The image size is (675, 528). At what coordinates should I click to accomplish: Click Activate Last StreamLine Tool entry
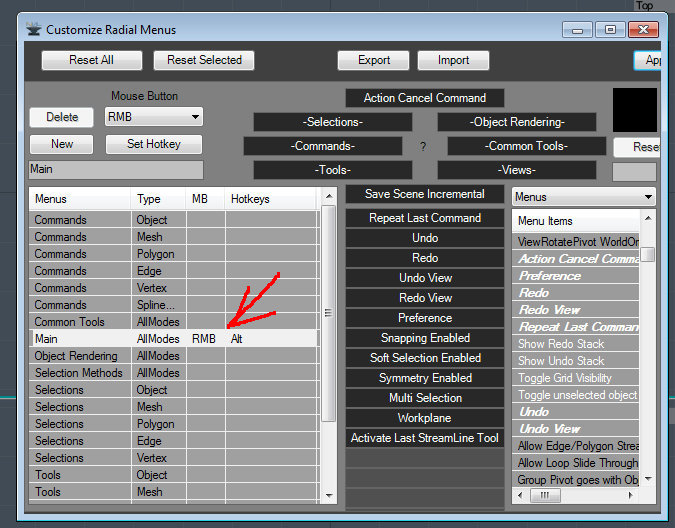click(x=425, y=438)
